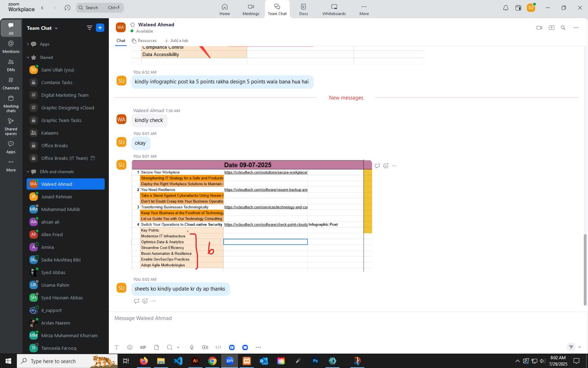The width and height of the screenshot is (588, 368).
Task: Open Apps icon in the left rail
Action: [x=11, y=147]
